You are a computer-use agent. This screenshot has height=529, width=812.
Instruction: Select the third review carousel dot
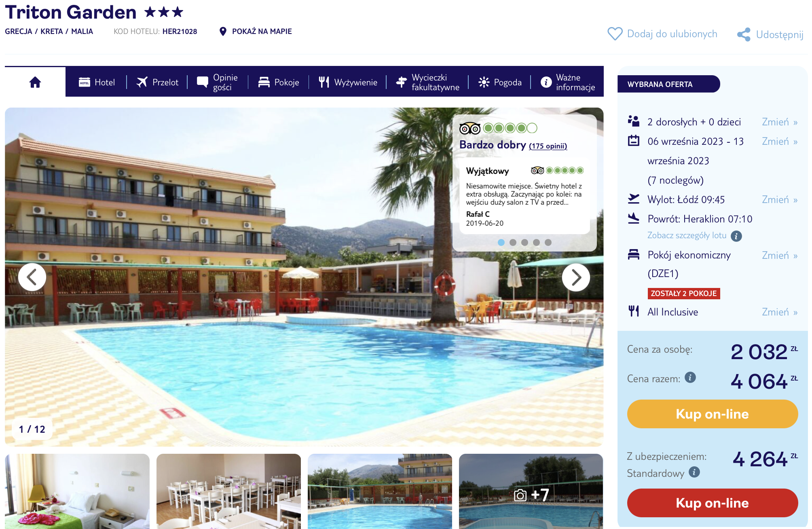tap(524, 242)
